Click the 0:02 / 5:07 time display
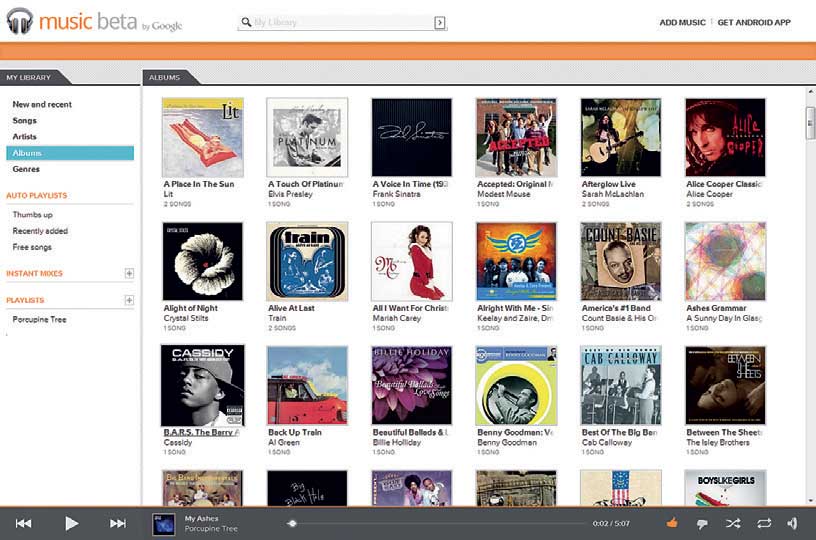816x540 pixels. point(611,523)
